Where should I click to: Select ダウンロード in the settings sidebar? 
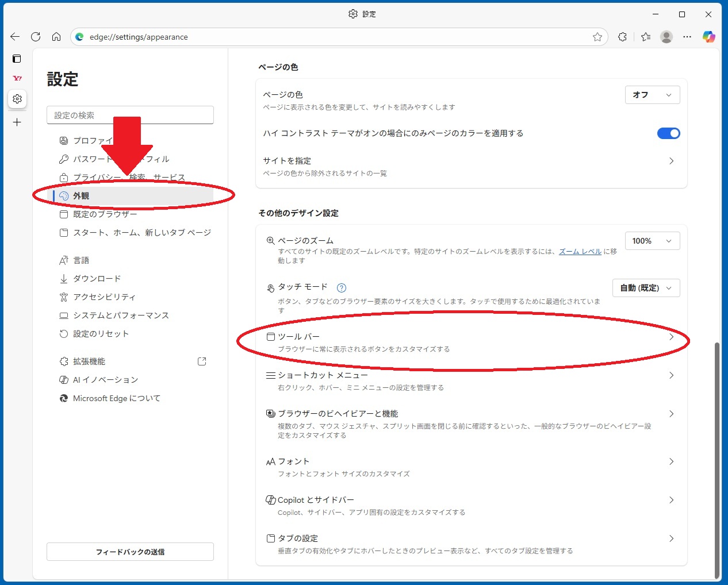(97, 279)
